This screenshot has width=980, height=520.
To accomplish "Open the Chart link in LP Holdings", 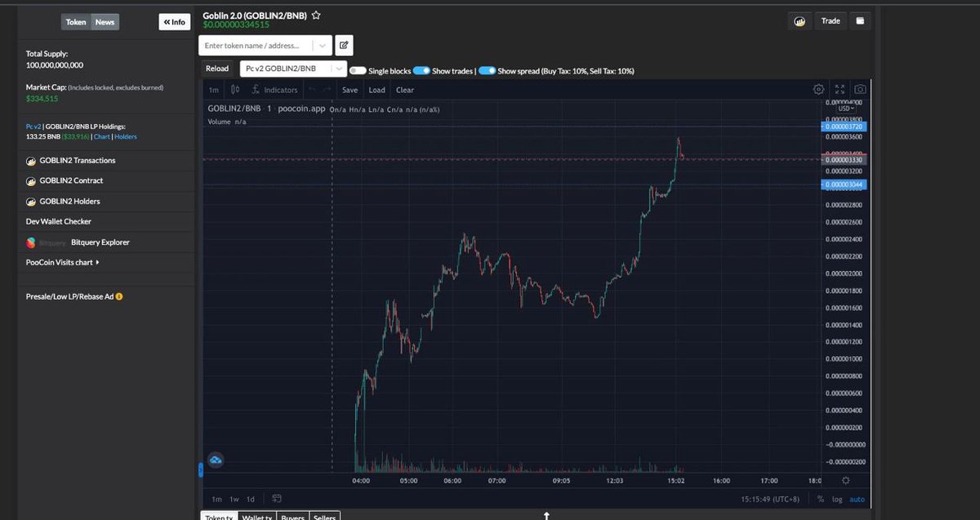I will pos(101,136).
